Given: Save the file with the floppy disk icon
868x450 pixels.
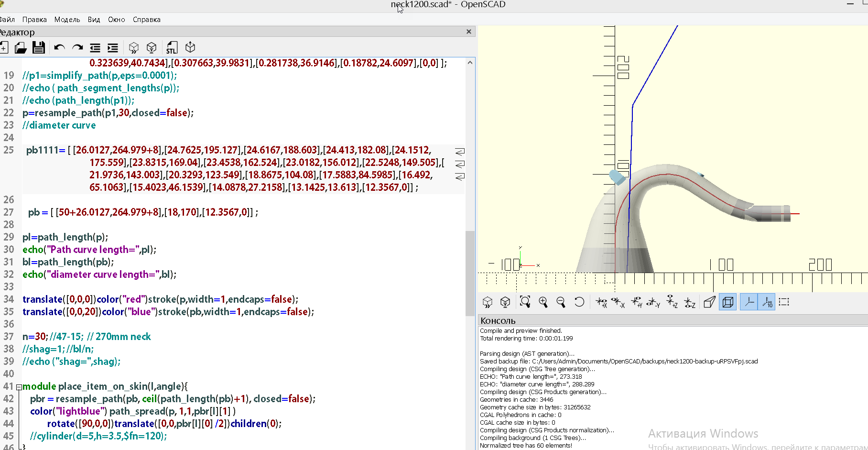Looking at the screenshot, I should 38,47.
